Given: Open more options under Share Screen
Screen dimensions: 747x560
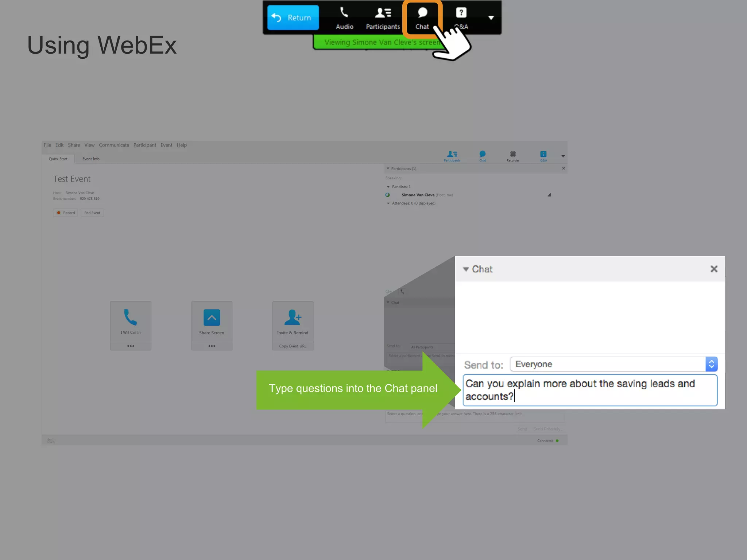Looking at the screenshot, I should [x=212, y=346].
